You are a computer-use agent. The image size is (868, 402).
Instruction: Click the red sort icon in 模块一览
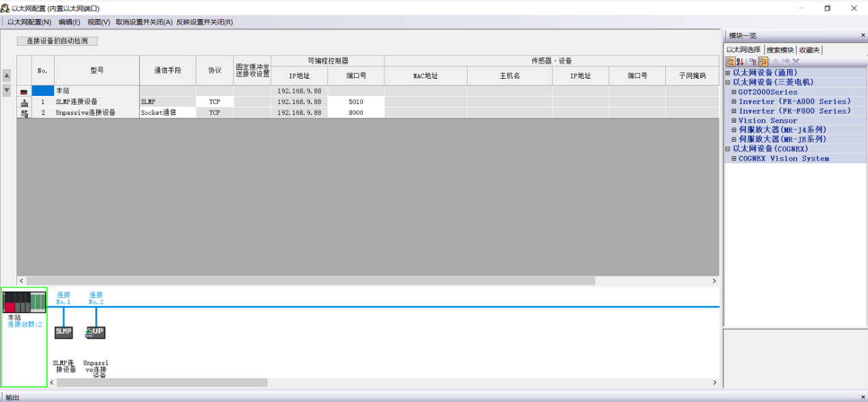coord(741,62)
